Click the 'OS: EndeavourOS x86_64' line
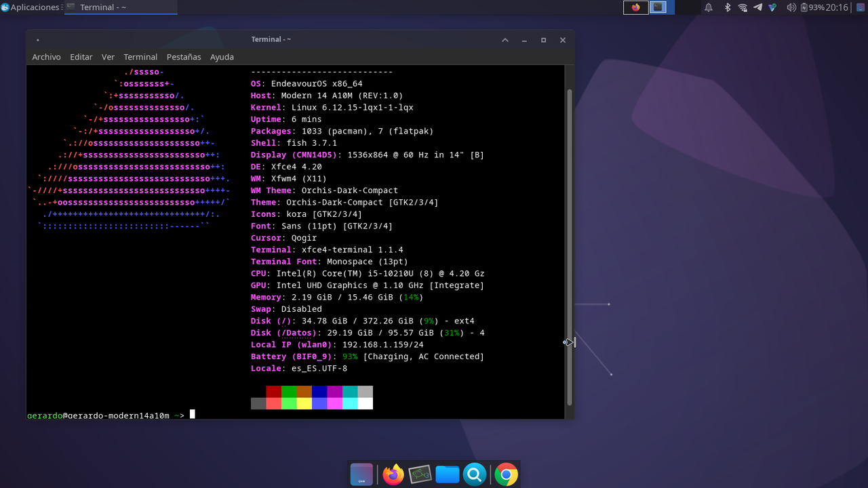 point(307,84)
